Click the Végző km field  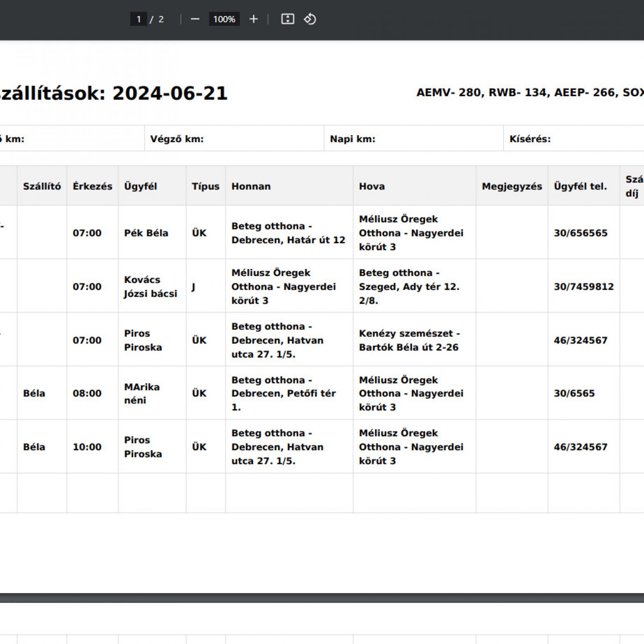click(x=234, y=139)
